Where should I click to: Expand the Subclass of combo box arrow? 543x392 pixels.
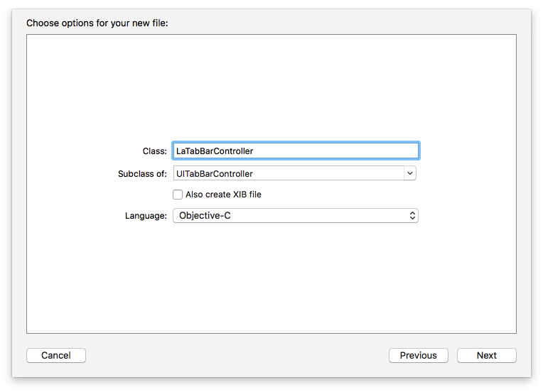point(409,173)
